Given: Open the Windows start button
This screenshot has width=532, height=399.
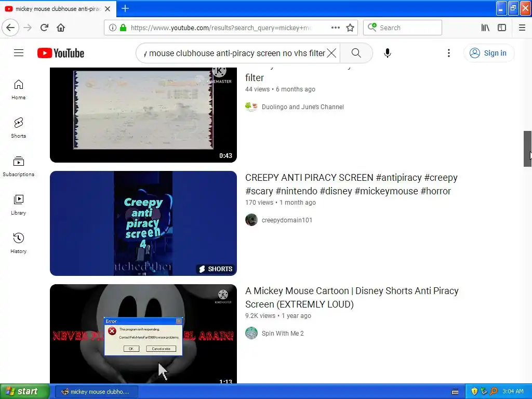Looking at the screenshot, I should coord(25,392).
